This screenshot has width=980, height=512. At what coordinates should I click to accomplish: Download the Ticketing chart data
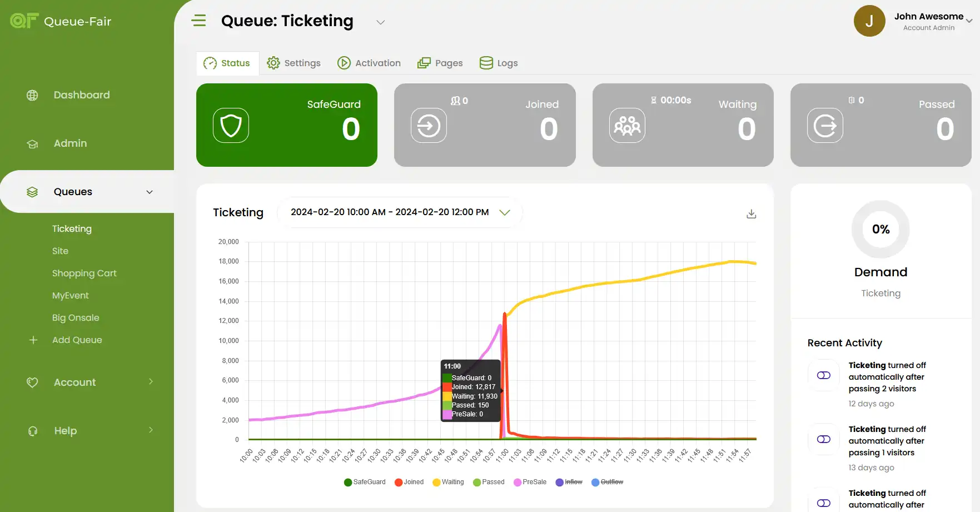pos(751,214)
